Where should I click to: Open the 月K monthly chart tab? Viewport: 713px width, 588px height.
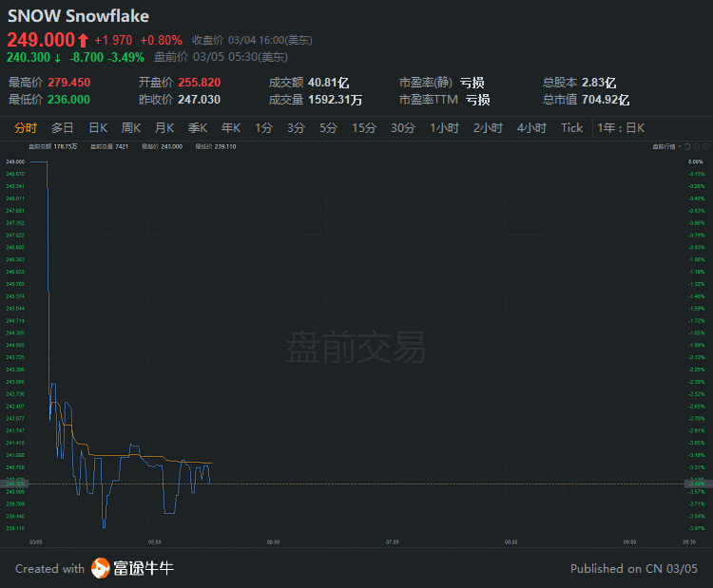[x=164, y=128]
